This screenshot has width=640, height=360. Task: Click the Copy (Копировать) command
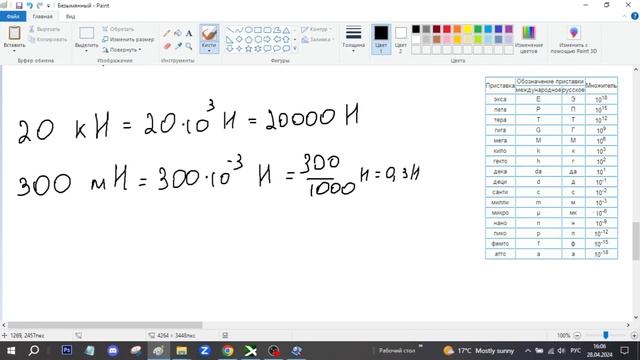[x=48, y=40]
